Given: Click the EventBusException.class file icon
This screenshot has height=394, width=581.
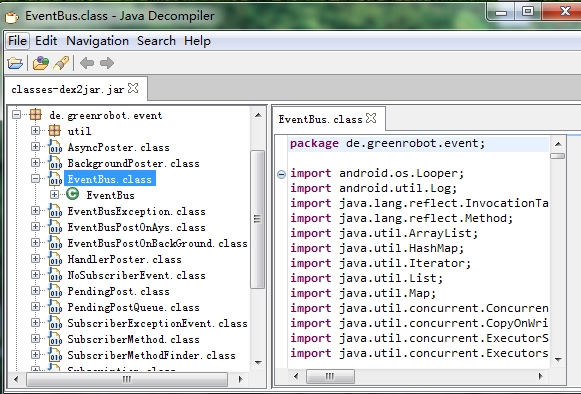Looking at the screenshot, I should [x=55, y=211].
